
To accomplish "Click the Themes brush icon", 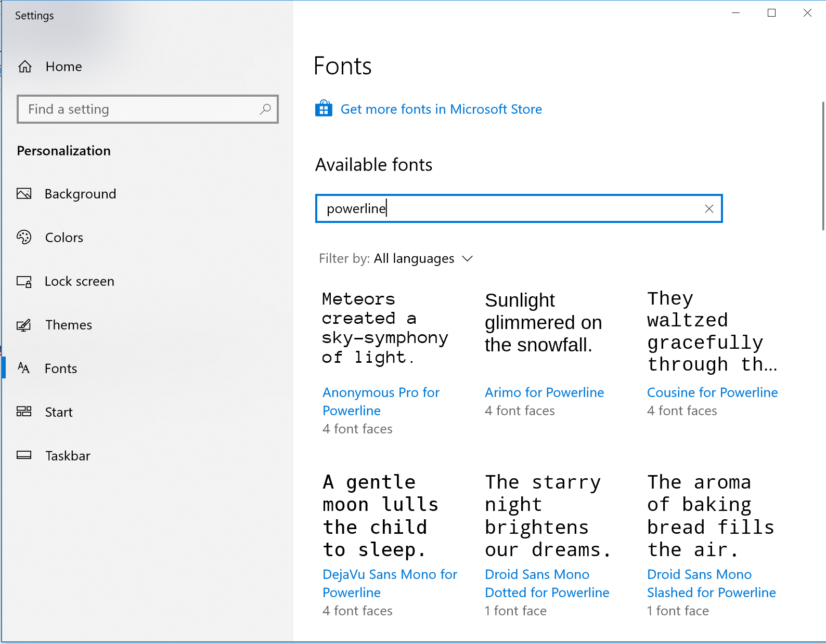I will click(24, 325).
